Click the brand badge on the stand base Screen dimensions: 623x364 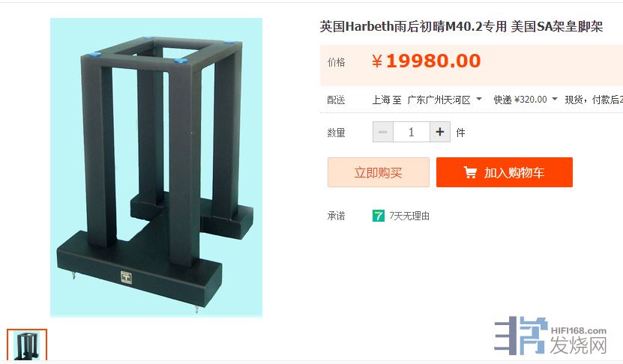coord(127,277)
